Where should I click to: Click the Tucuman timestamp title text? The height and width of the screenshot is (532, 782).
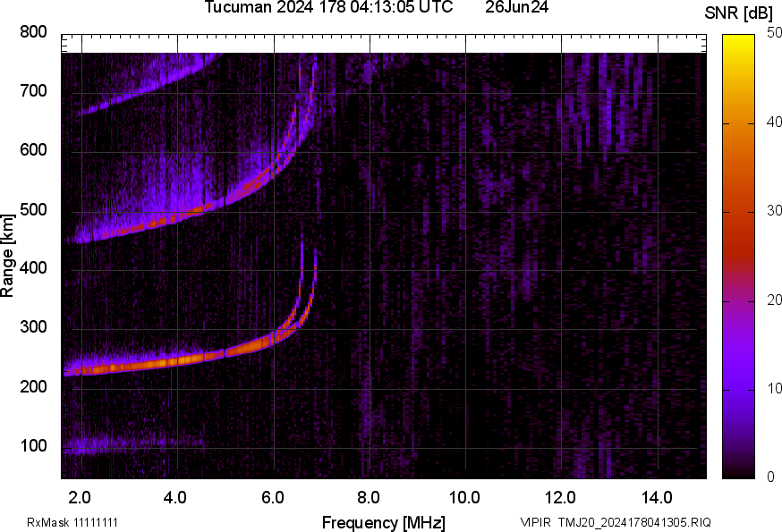(335, 8)
